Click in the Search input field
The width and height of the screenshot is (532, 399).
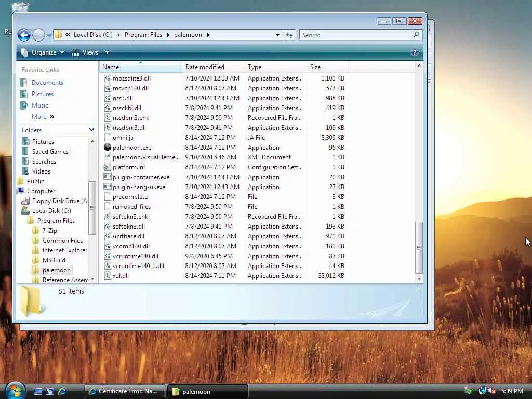point(355,35)
